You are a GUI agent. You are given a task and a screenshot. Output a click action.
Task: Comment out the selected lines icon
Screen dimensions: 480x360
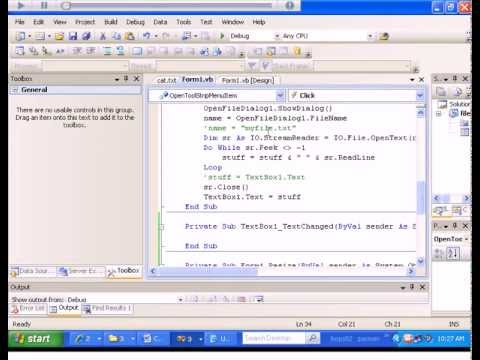point(107,51)
